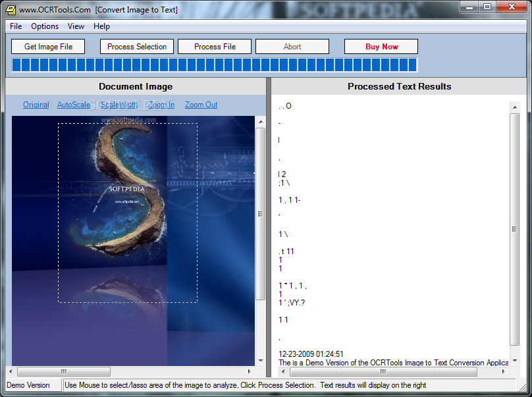Screen dimensions: 532x397
Task: Click the document image scroll-down arrow
Action: [261, 361]
